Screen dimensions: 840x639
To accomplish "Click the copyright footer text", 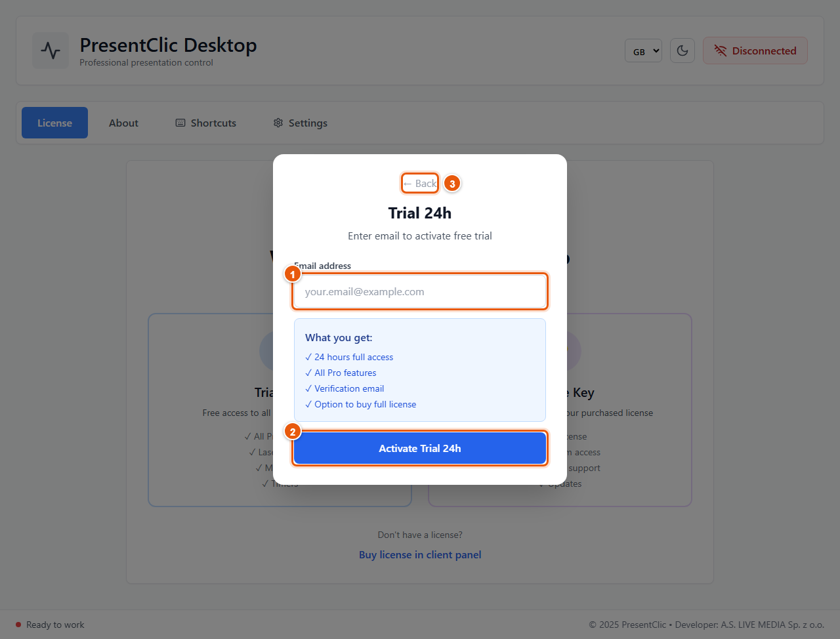I will coord(706,625).
